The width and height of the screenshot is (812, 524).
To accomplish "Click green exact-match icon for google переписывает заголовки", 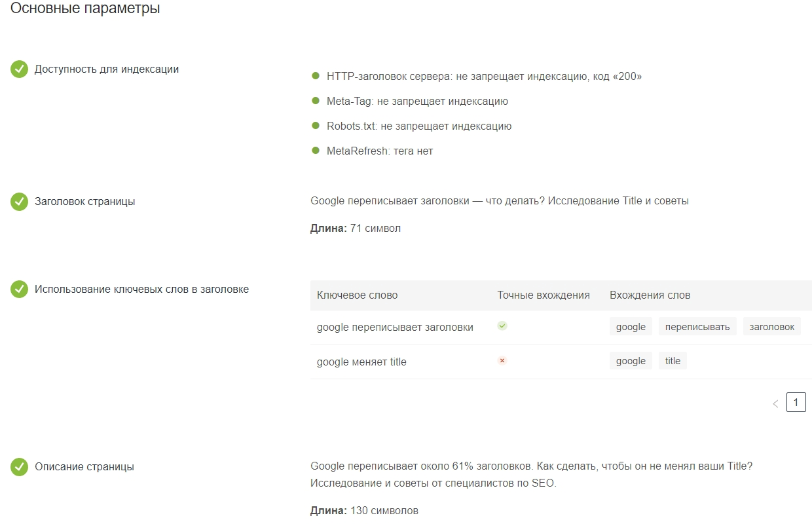I will (x=502, y=326).
